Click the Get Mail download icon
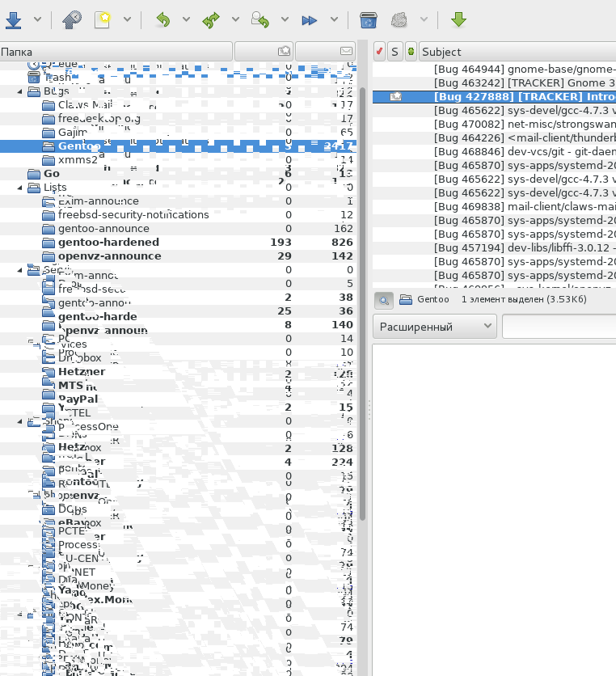The image size is (616, 676). tap(12, 20)
